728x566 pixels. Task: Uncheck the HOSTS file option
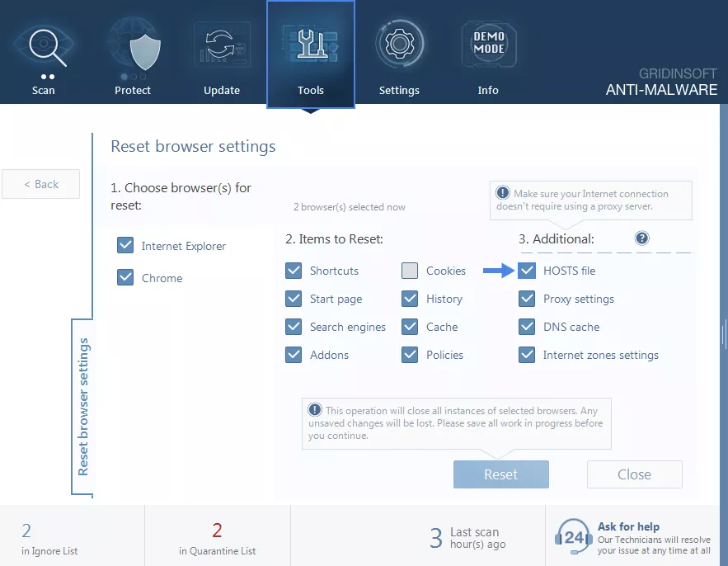point(527,271)
